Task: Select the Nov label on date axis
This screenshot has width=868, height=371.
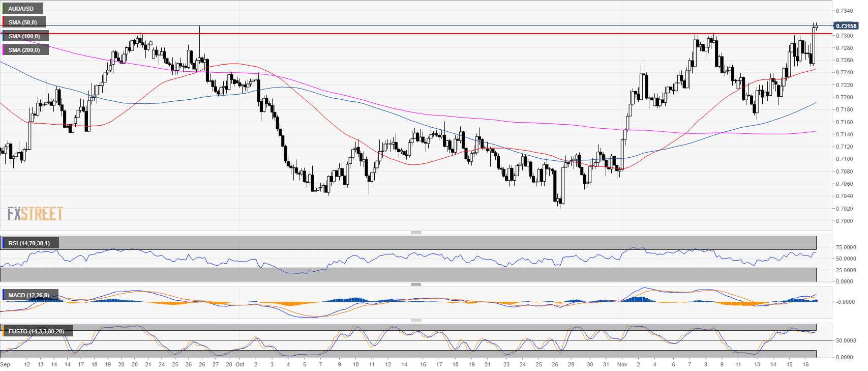Action: tap(622, 364)
